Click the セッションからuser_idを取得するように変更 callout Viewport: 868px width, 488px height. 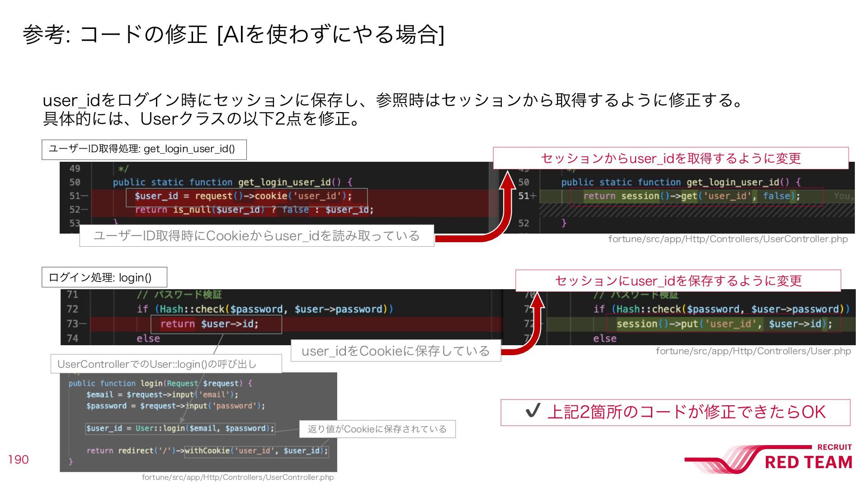pos(670,158)
